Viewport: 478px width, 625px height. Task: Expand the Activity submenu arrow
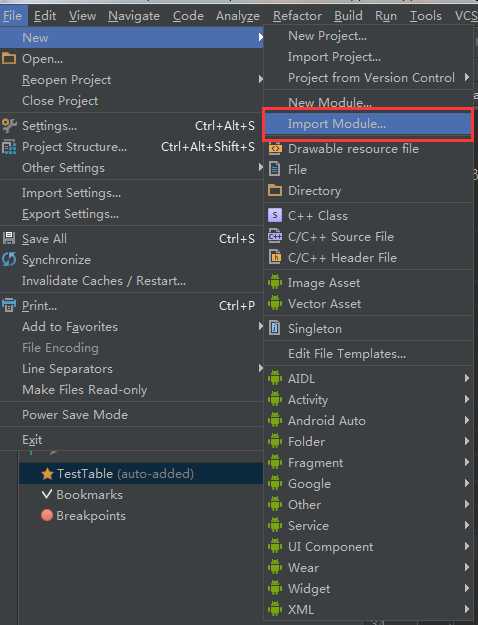click(466, 399)
